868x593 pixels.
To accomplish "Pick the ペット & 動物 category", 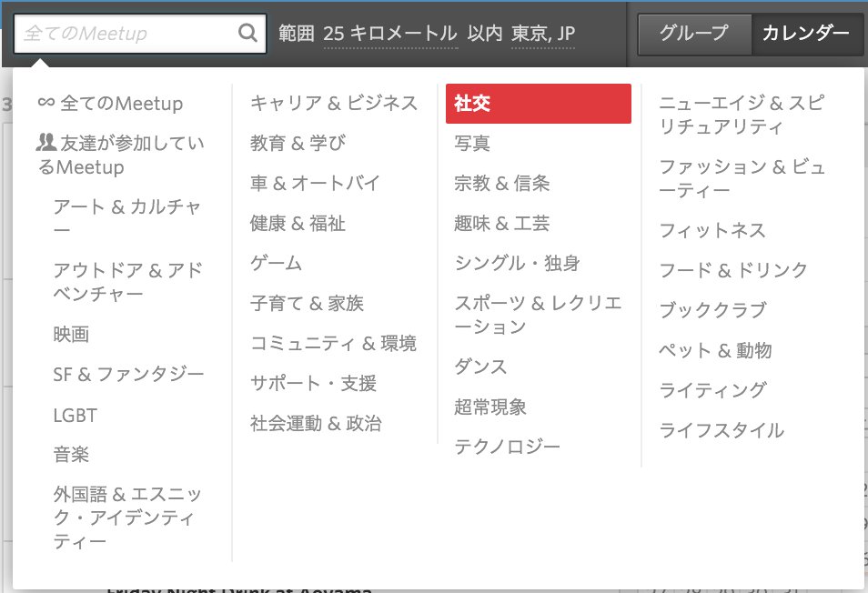I will click(715, 351).
